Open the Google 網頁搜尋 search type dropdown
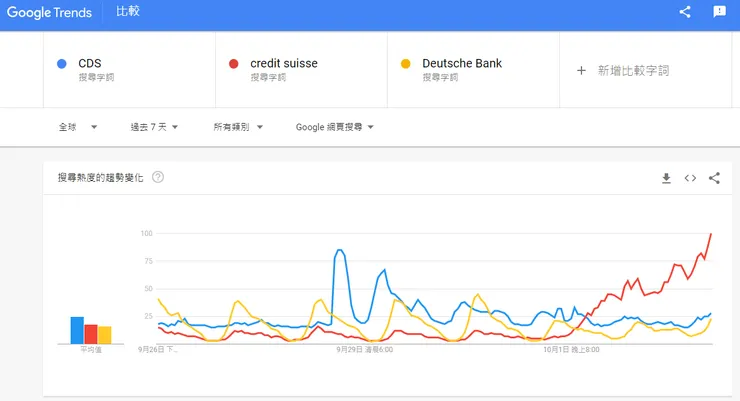This screenshot has width=740, height=401. pyautogui.click(x=335, y=127)
